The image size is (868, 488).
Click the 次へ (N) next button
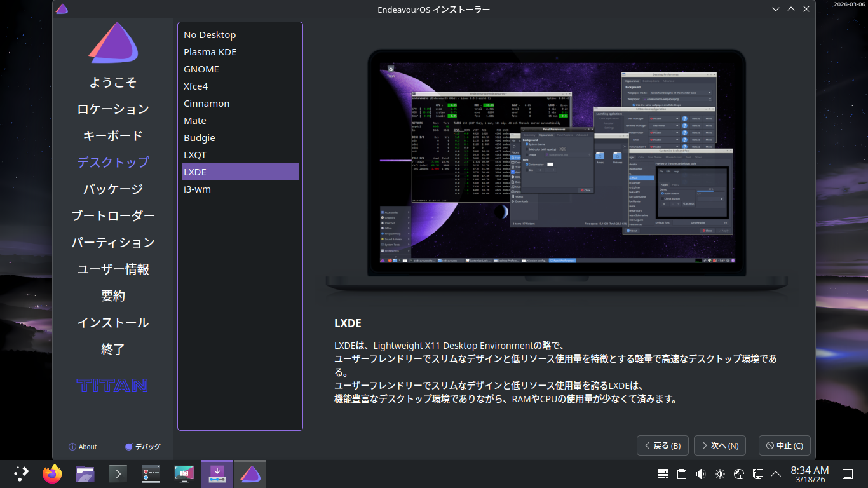pyautogui.click(x=719, y=445)
